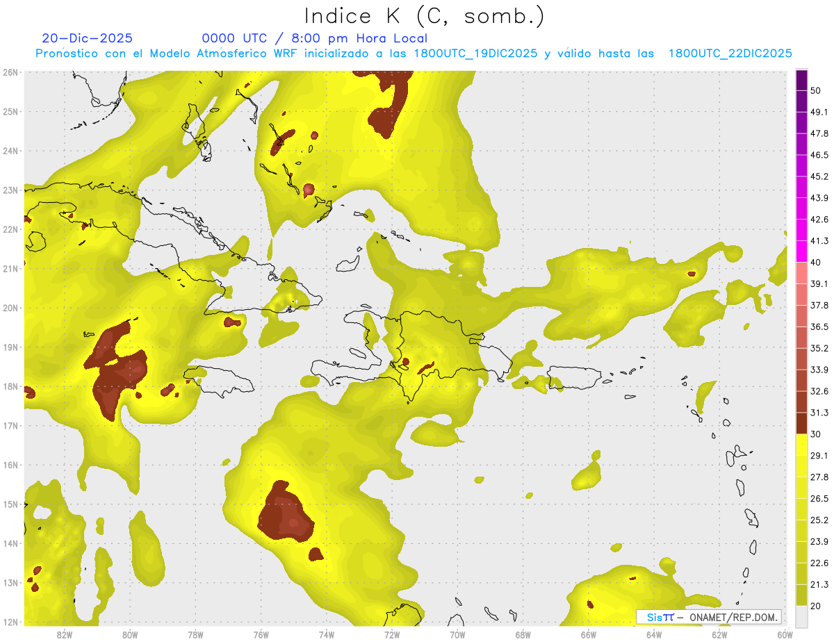Screen dimensions: 834x644
Task: Click the colorbar value "46.5"
Action: coord(819,155)
